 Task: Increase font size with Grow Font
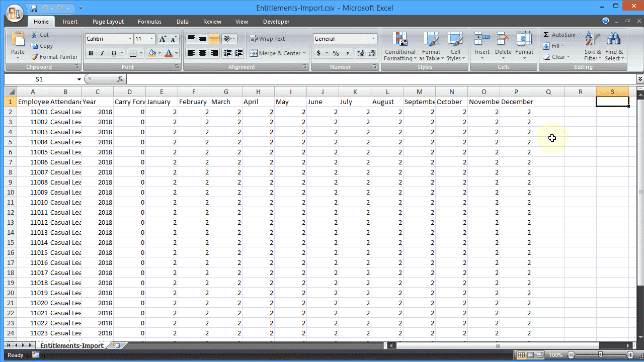point(163,39)
